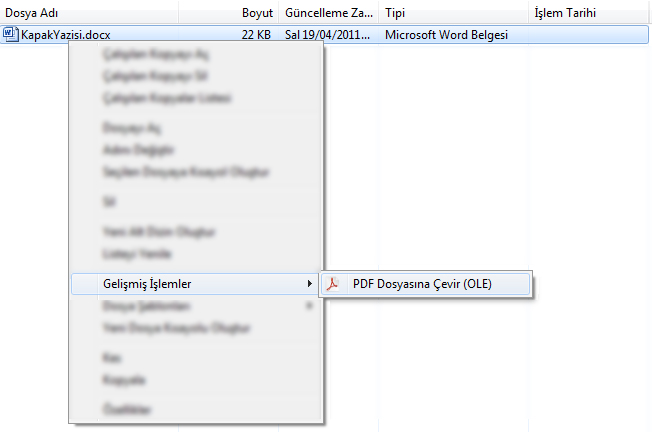Screen dimensions: 652x432
Task: Click the Word document icon beside KapakYazisi.docx
Action: coord(10,35)
